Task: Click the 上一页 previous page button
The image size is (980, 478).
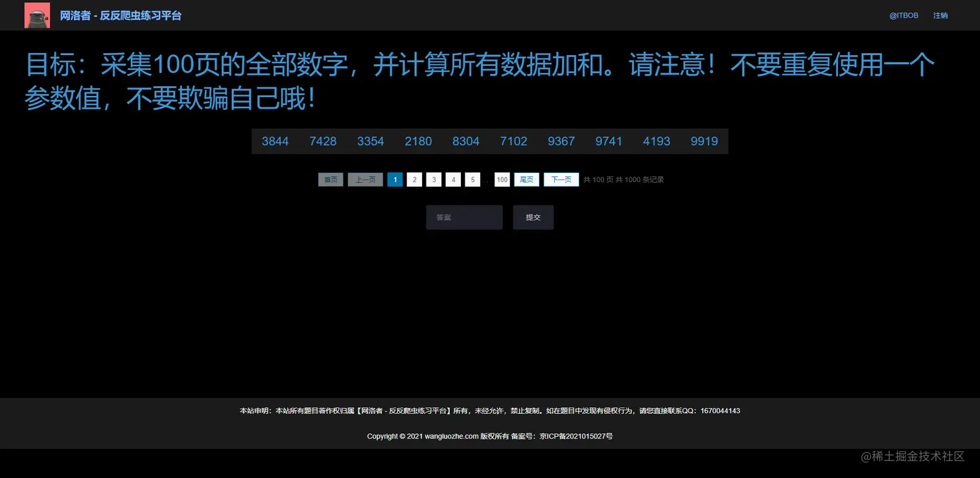Action: click(366, 179)
